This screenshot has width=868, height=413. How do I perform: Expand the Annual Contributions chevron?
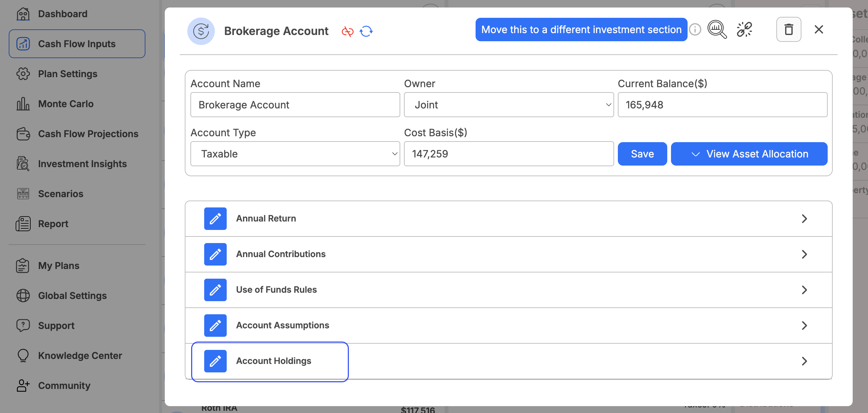804,254
